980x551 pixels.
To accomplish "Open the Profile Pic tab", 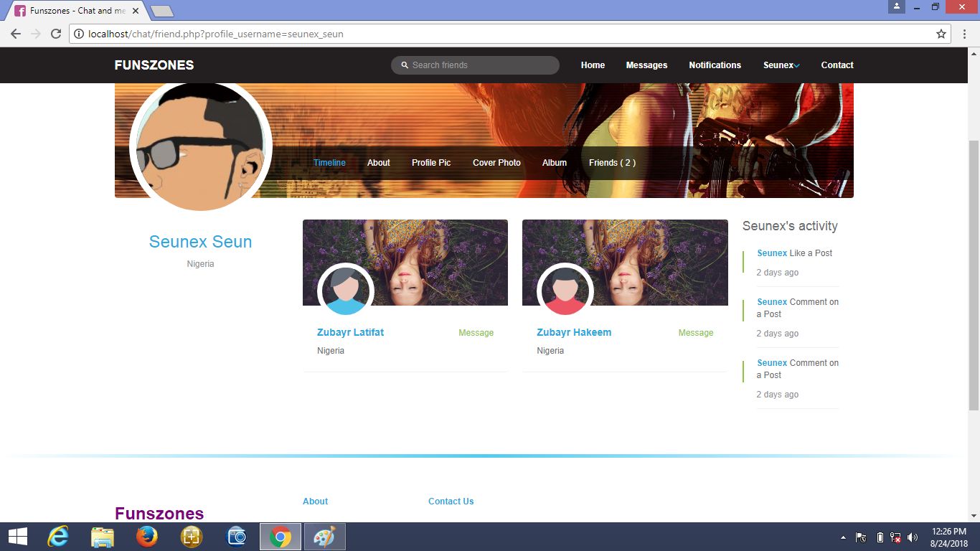I will coord(431,163).
